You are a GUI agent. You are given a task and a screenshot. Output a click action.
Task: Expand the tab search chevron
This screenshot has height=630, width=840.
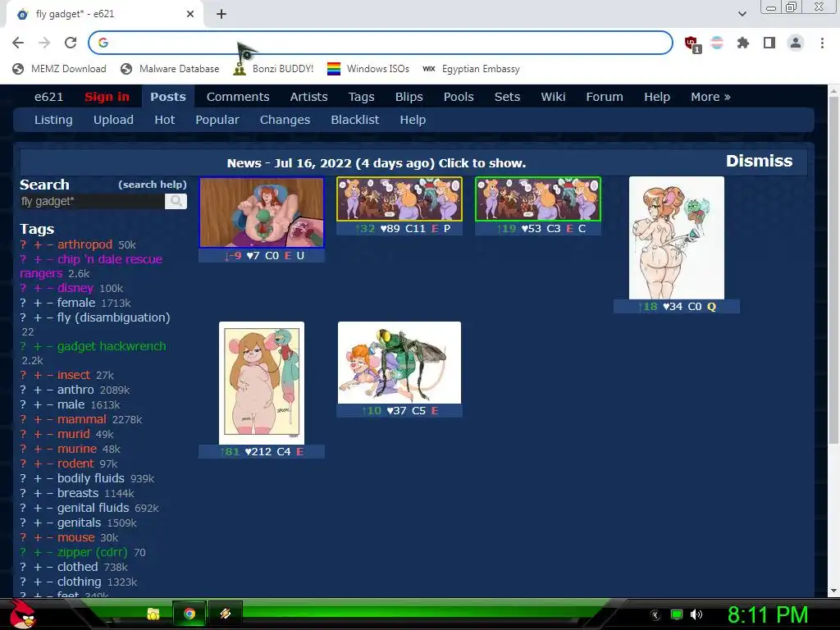pyautogui.click(x=742, y=14)
